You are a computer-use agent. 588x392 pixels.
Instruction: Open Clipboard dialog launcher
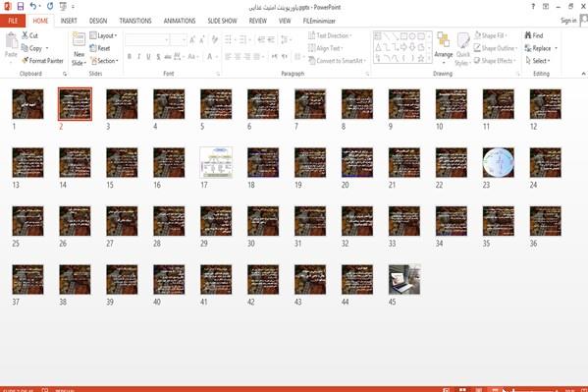[65, 74]
